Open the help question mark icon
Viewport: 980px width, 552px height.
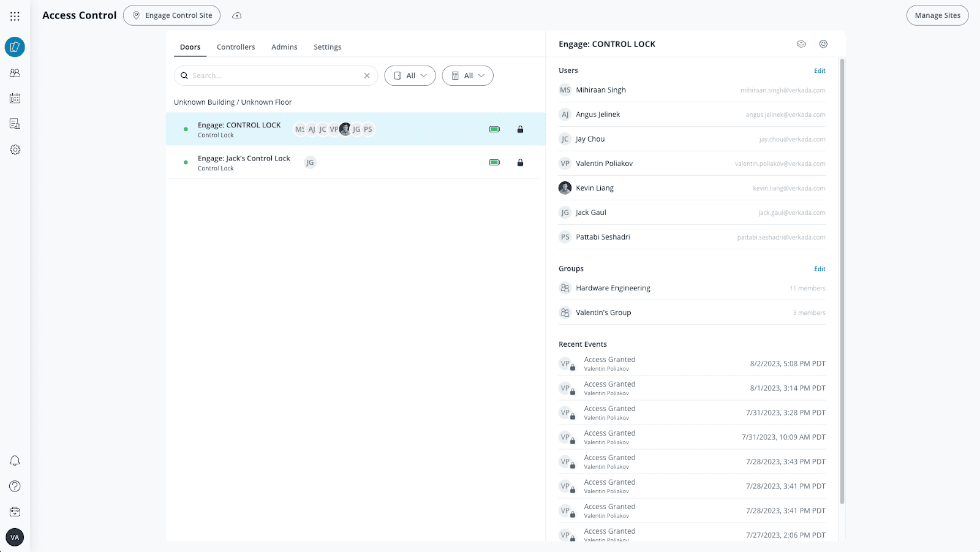point(15,486)
